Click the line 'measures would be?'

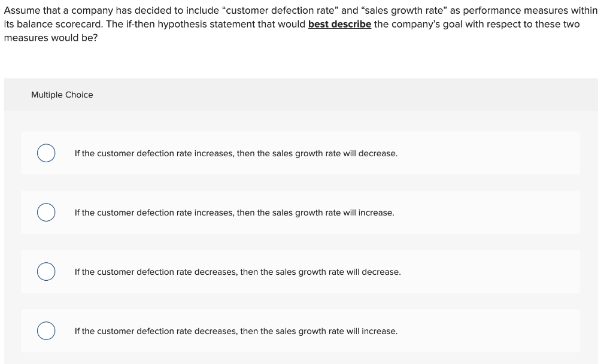pyautogui.click(x=51, y=38)
